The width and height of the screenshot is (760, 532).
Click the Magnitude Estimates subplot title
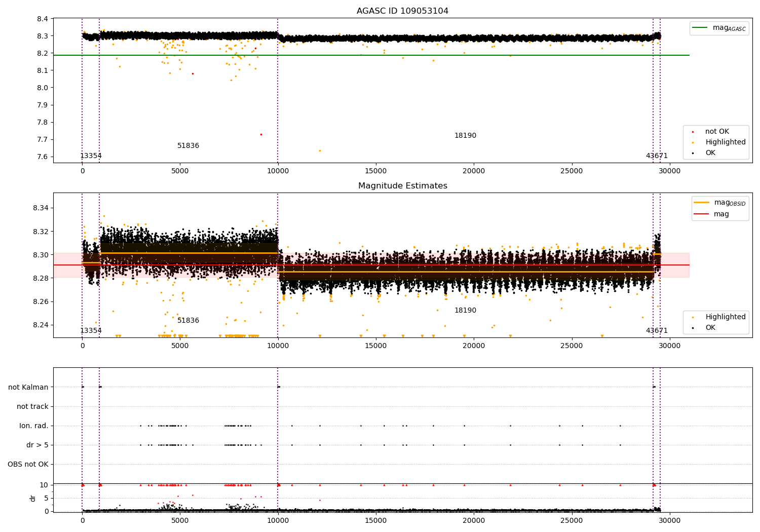coord(402,186)
